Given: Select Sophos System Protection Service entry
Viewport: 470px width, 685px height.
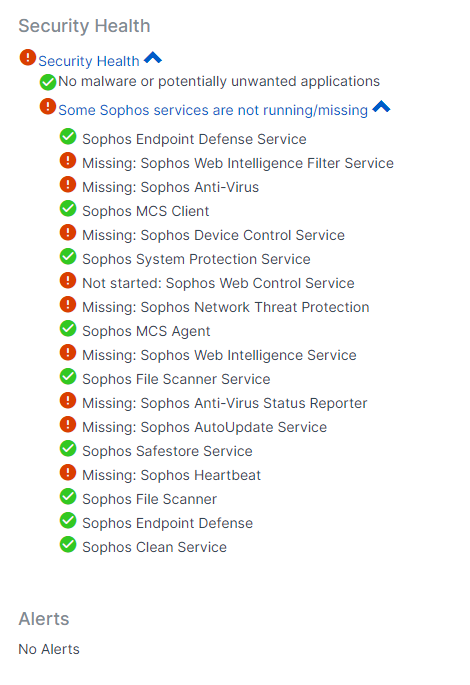Looking at the screenshot, I should click(x=196, y=259).
